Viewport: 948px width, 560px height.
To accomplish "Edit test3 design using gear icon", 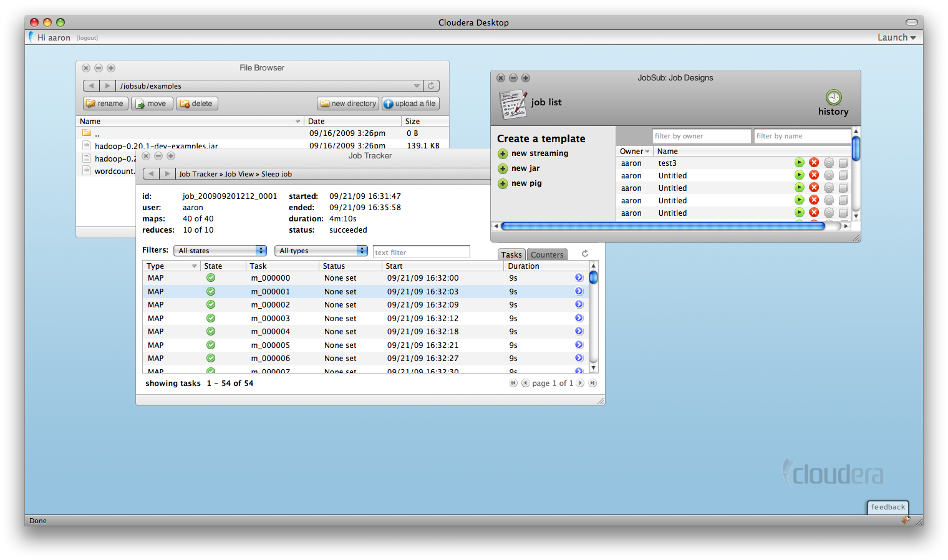I will pyautogui.click(x=829, y=162).
